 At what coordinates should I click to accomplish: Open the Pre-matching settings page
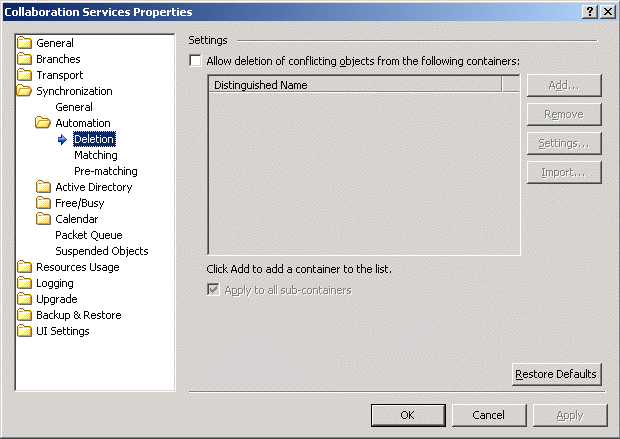(105, 171)
